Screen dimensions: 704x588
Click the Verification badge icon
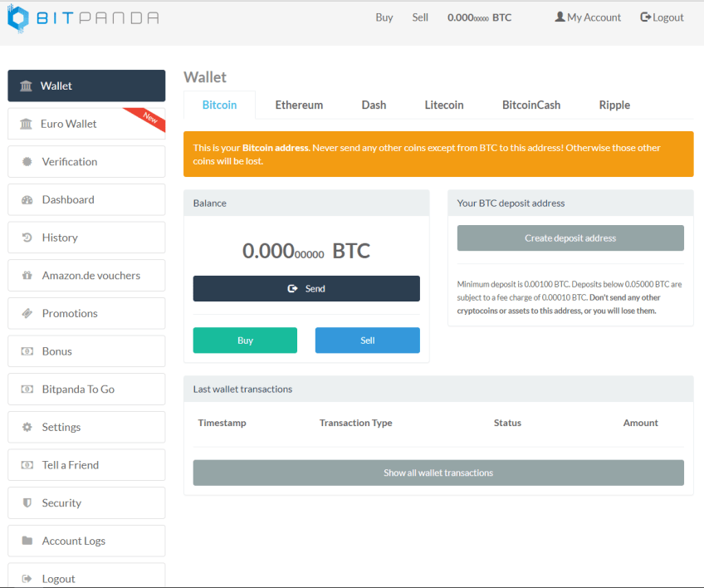27,162
